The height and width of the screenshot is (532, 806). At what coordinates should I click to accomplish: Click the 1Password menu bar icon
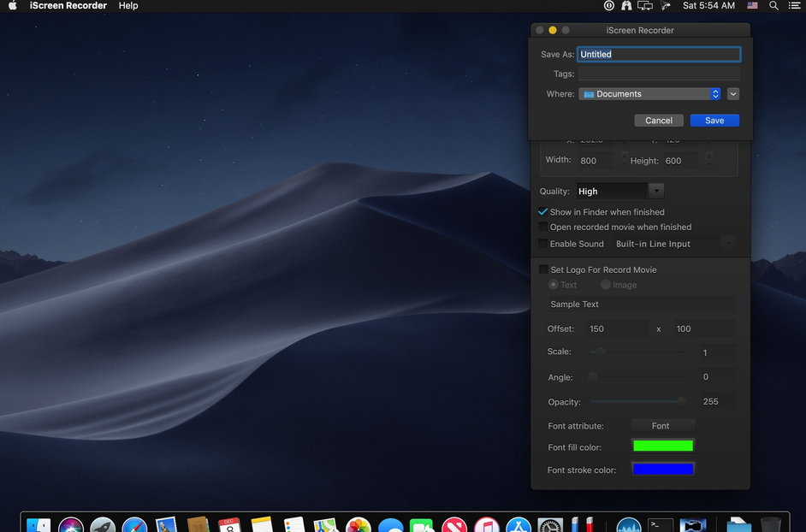point(609,6)
